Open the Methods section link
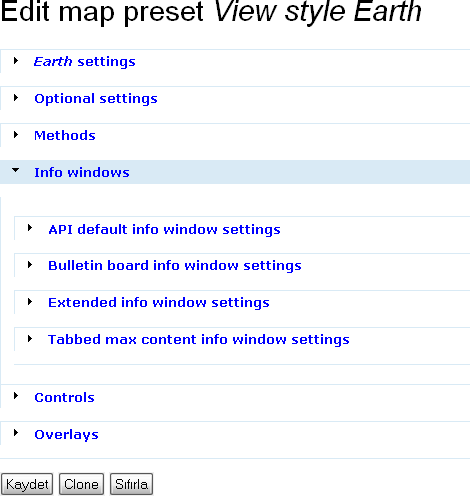 point(65,136)
